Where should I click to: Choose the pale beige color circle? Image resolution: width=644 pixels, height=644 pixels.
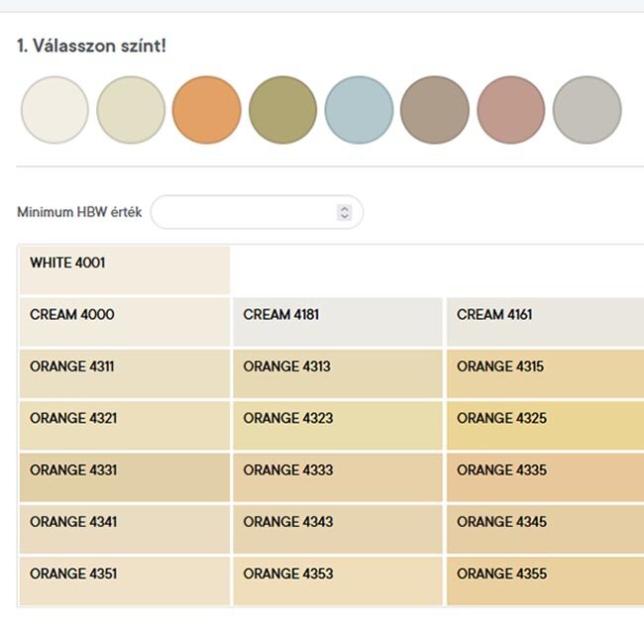click(x=131, y=110)
